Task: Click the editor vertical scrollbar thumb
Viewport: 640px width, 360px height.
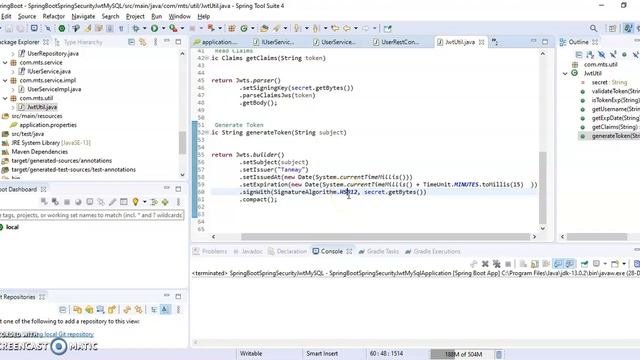Action: click(542, 187)
